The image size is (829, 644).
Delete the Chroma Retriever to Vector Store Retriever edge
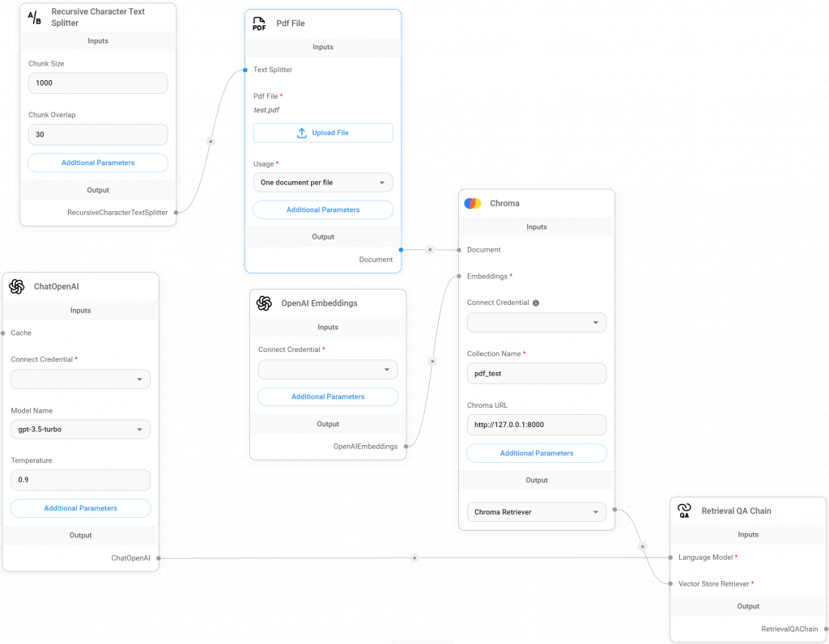tap(642, 547)
